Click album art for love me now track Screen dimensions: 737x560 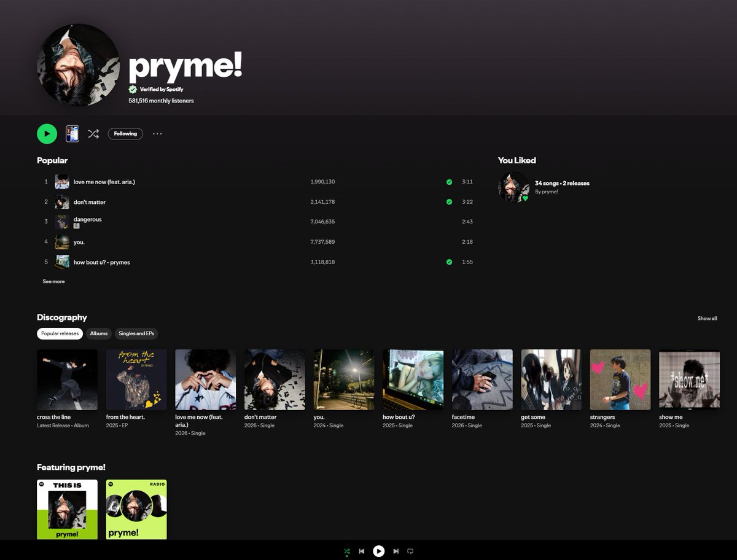coord(62,182)
